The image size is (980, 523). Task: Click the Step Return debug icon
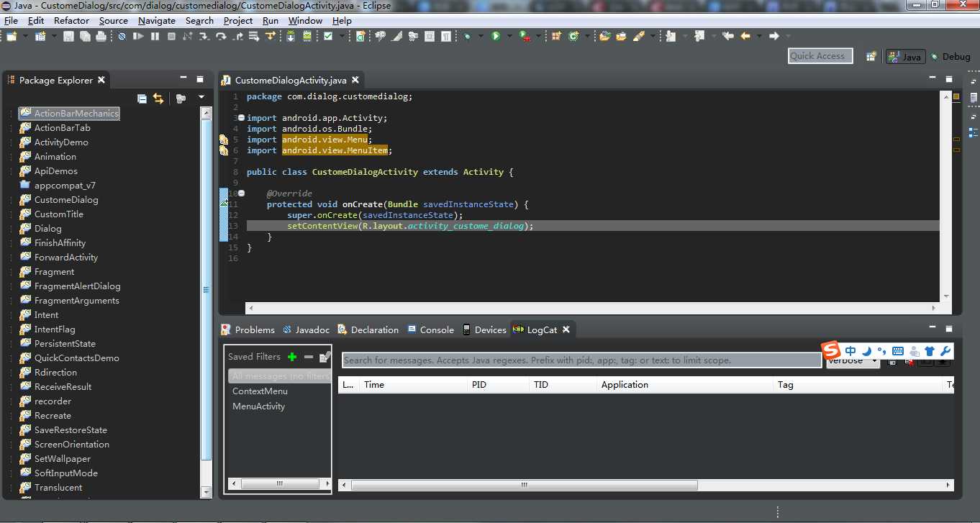(x=238, y=36)
